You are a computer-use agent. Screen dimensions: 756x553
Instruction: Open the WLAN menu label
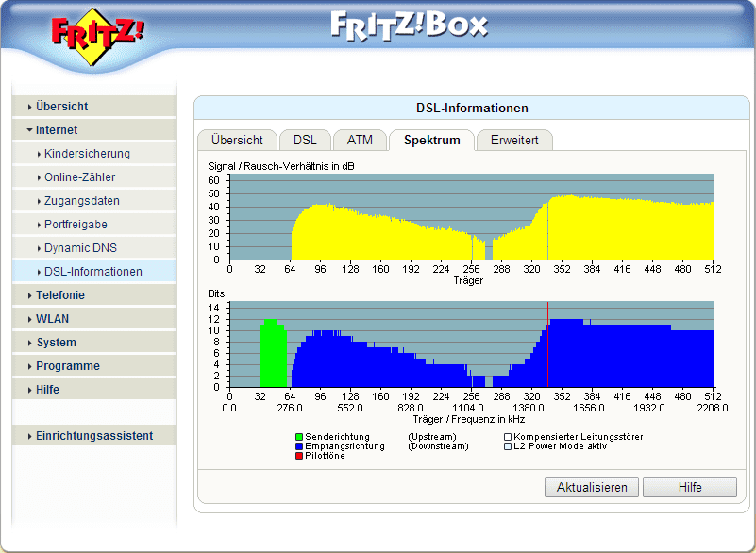(53, 319)
